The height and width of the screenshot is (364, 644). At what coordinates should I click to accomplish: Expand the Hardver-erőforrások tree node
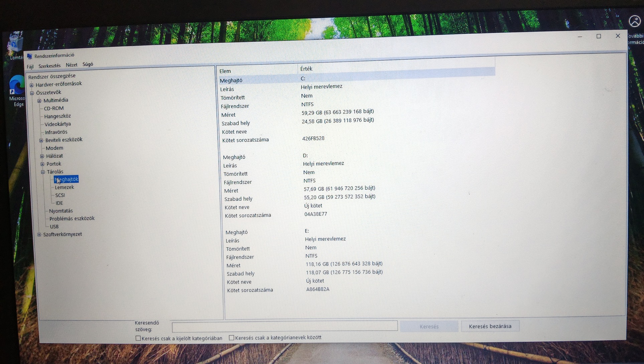coord(31,85)
